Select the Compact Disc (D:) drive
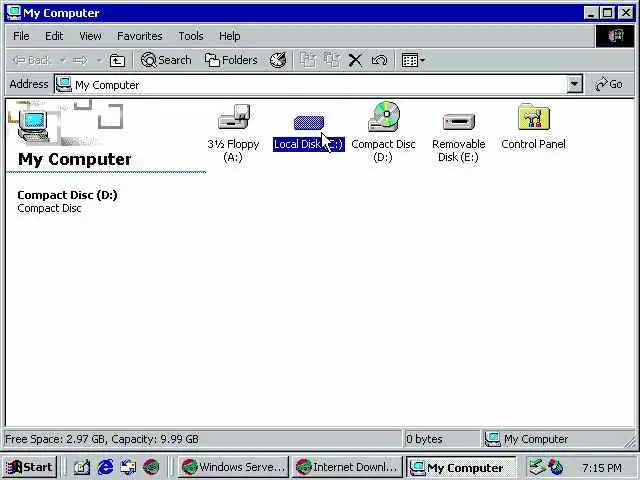Image resolution: width=640 pixels, height=480 pixels. [x=383, y=132]
